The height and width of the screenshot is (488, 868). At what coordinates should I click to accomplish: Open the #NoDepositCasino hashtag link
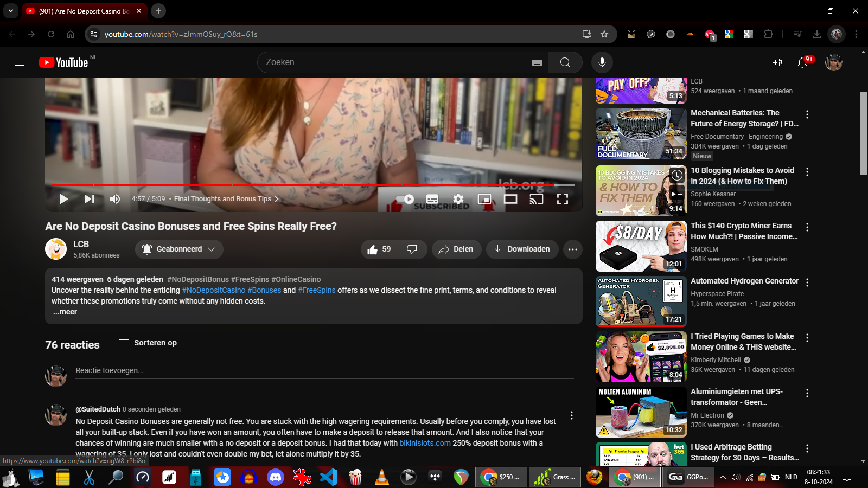pyautogui.click(x=214, y=290)
